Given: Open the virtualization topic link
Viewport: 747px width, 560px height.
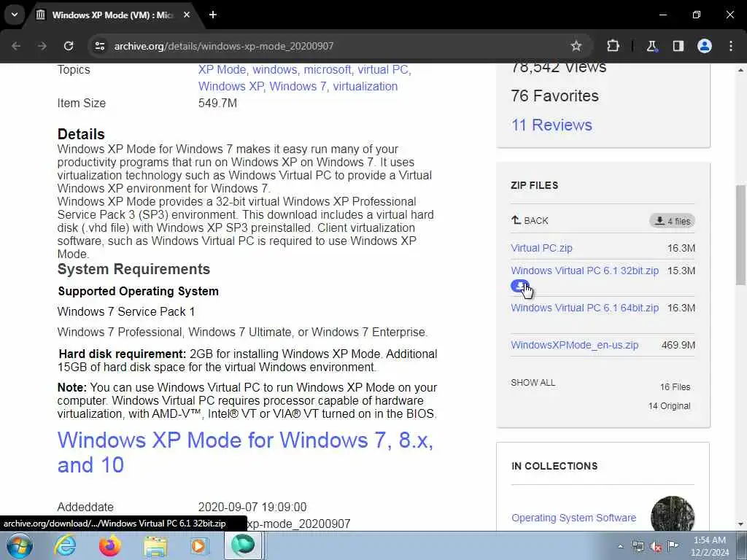Looking at the screenshot, I should click(x=365, y=86).
